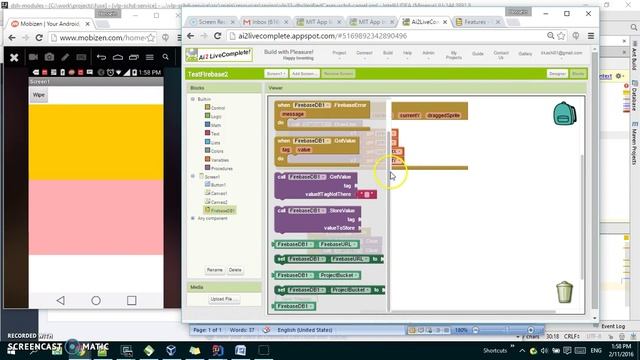
Task: Tap the yellow canvas on the phone
Action: pos(96,142)
